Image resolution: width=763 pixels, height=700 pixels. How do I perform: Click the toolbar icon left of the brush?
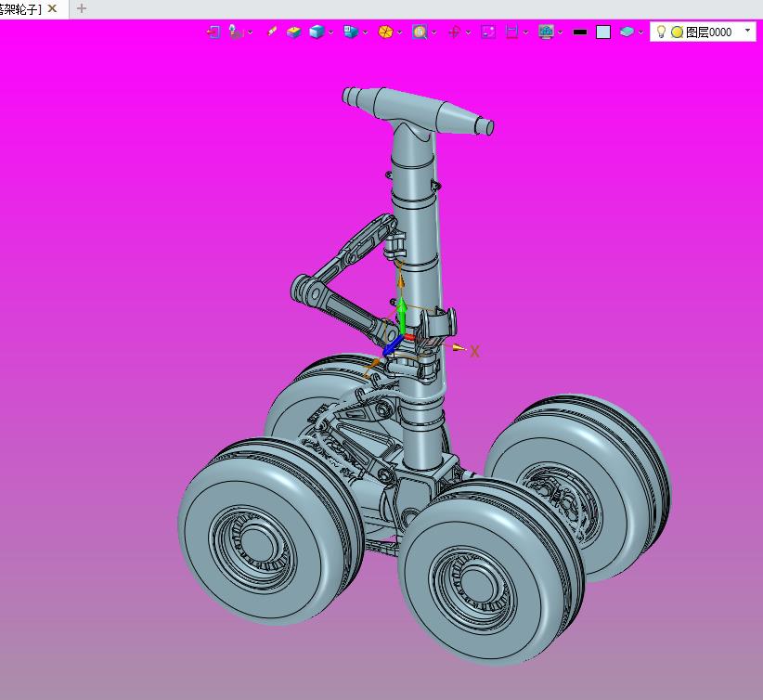[x=236, y=32]
